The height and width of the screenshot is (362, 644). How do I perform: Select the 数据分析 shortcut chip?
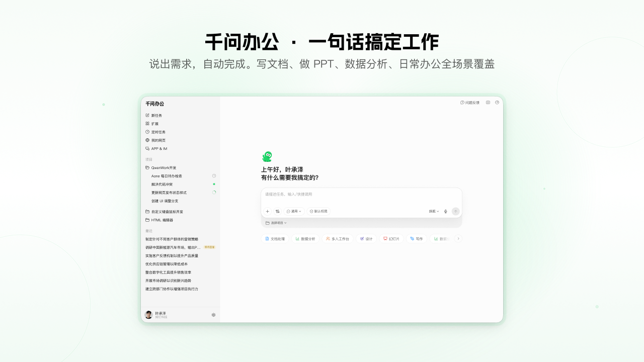[305, 239]
